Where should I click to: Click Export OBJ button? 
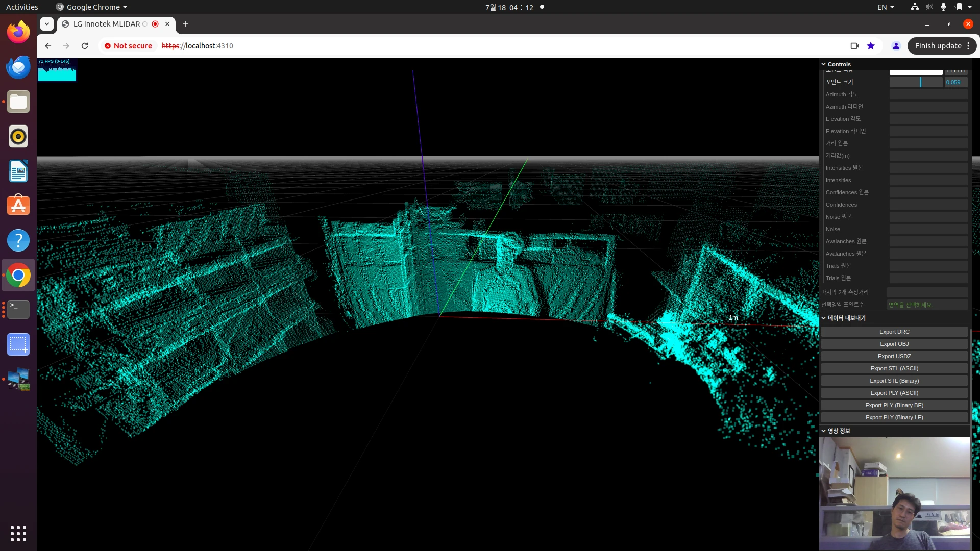pos(894,344)
